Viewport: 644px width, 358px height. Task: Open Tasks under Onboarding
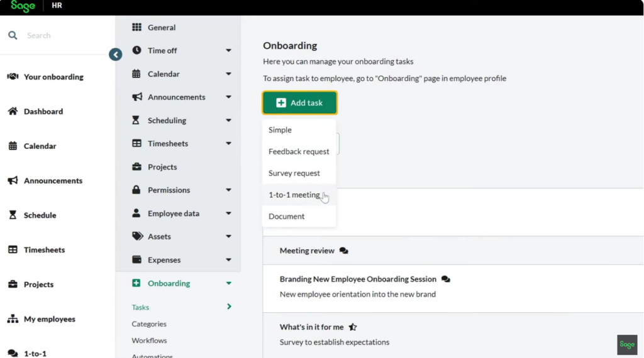pos(140,307)
